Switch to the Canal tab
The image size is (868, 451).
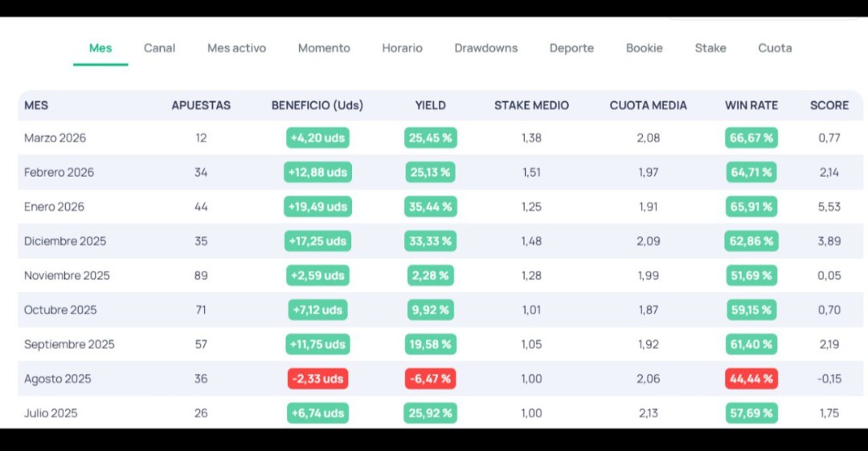point(159,48)
